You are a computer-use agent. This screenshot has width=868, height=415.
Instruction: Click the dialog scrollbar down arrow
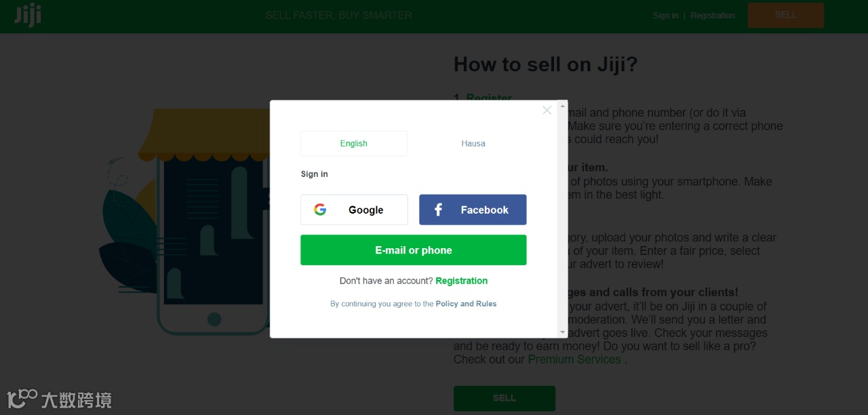pyautogui.click(x=562, y=332)
